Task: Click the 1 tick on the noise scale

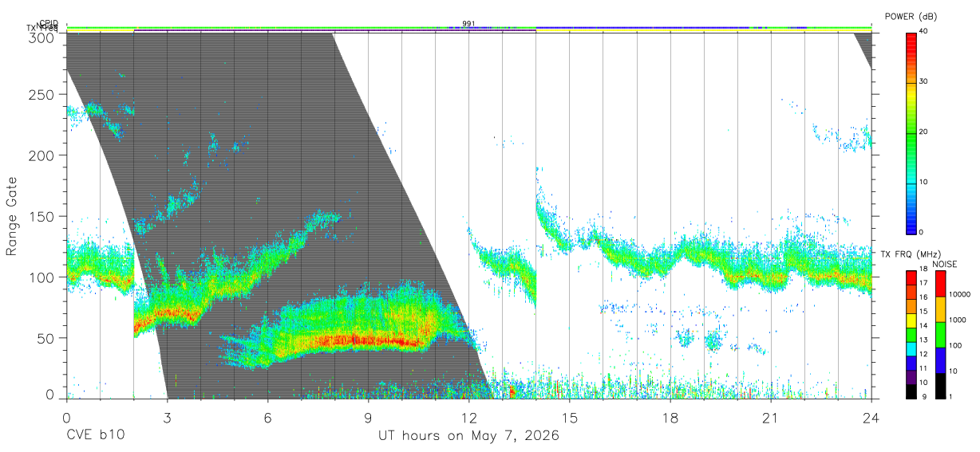Action: click(x=950, y=396)
